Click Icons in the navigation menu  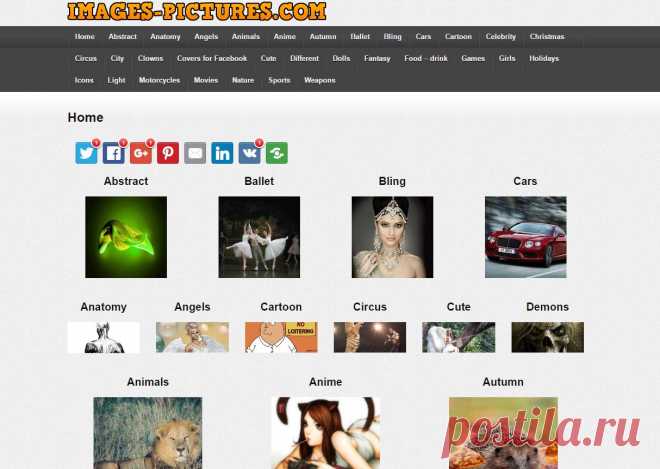pyautogui.click(x=84, y=80)
